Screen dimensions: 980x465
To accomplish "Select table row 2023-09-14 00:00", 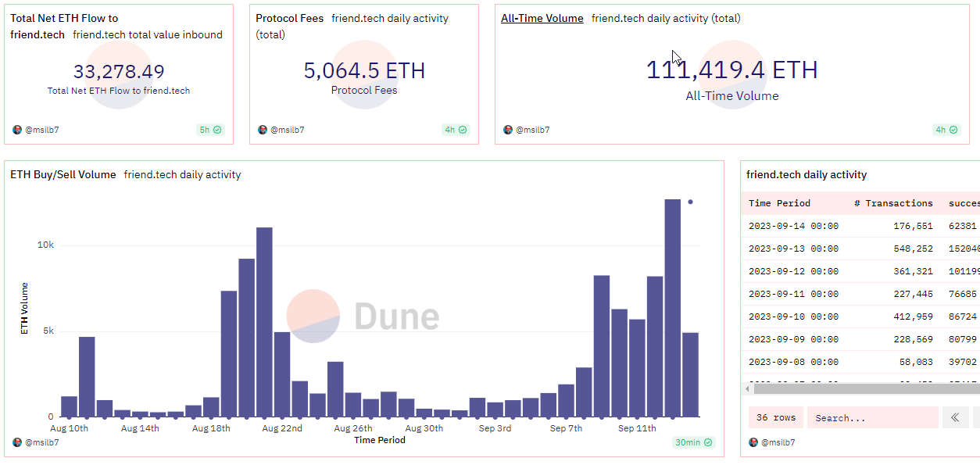I will pyautogui.click(x=860, y=226).
